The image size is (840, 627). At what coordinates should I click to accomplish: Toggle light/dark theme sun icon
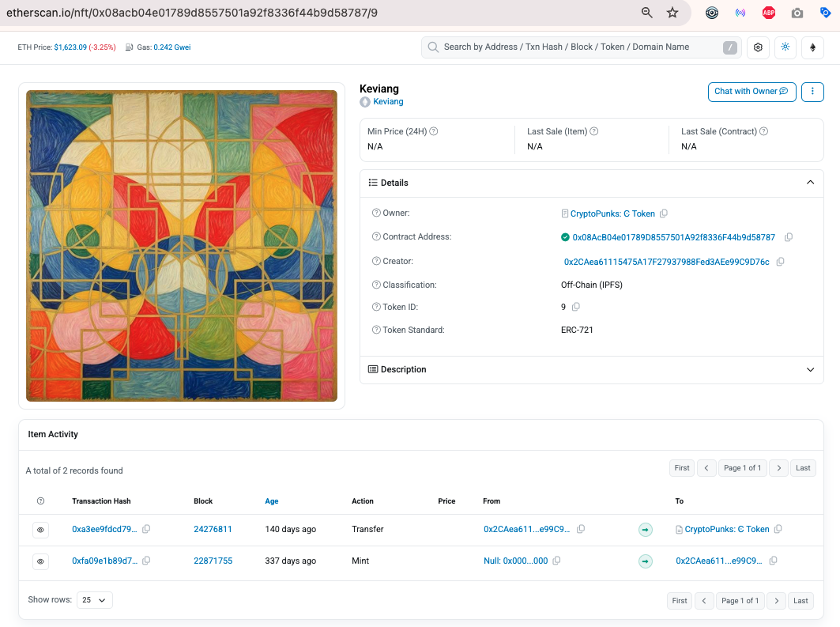pyautogui.click(x=785, y=47)
